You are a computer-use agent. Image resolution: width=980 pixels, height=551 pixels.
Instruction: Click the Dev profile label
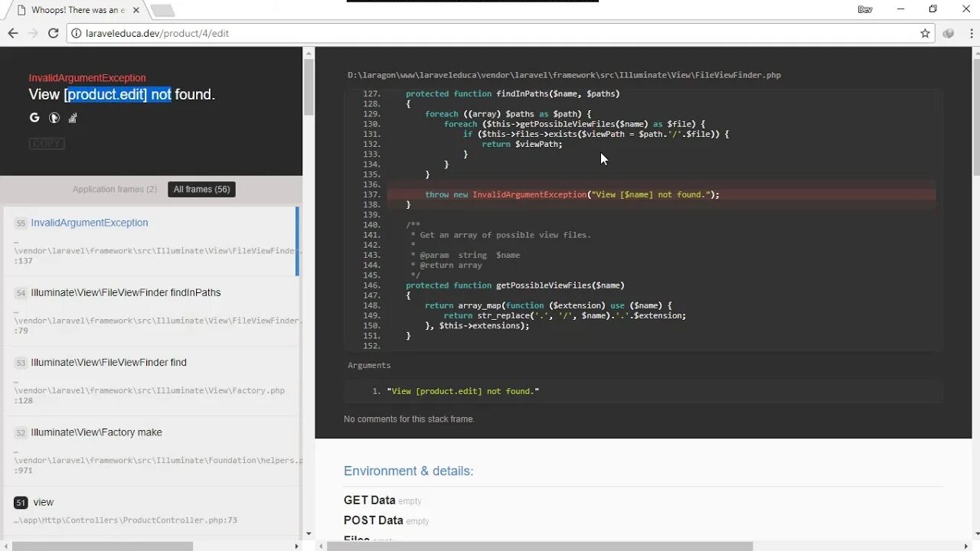(x=865, y=9)
